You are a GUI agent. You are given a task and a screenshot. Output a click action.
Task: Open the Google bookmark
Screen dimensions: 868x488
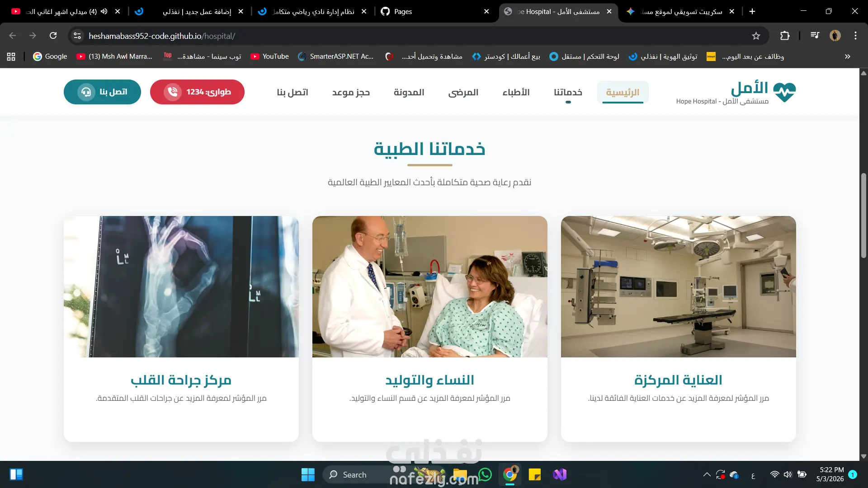tap(50, 56)
